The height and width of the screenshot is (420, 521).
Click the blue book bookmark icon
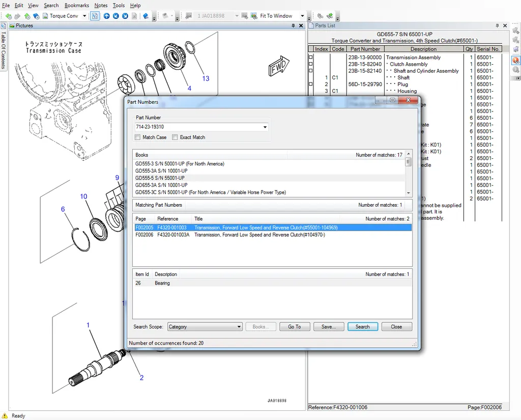[x=146, y=16]
